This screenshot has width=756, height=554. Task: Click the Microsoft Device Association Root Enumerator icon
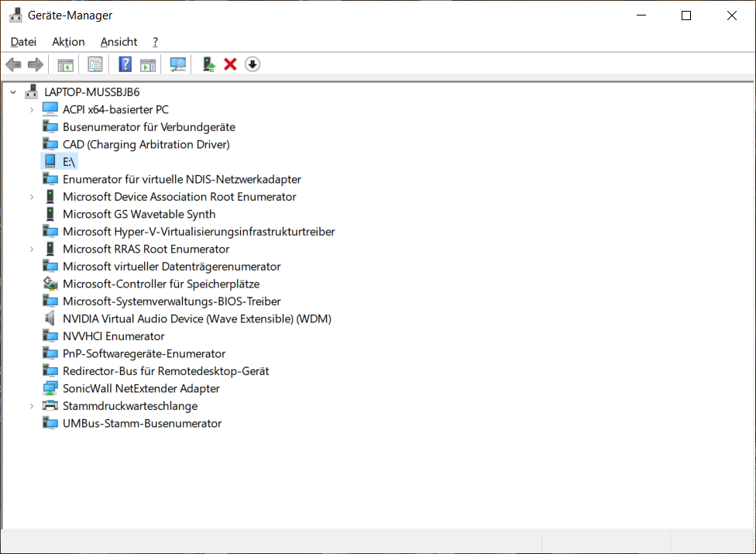(50, 196)
